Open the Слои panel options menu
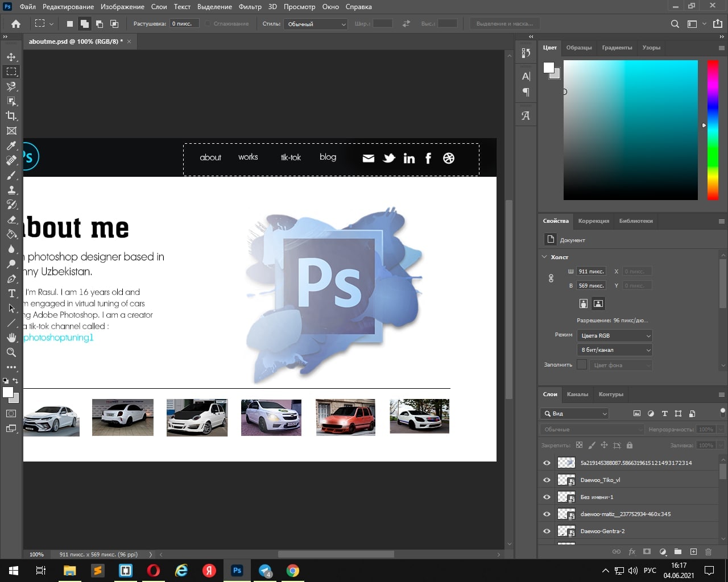Screen dimensions: 728x582 721,394
